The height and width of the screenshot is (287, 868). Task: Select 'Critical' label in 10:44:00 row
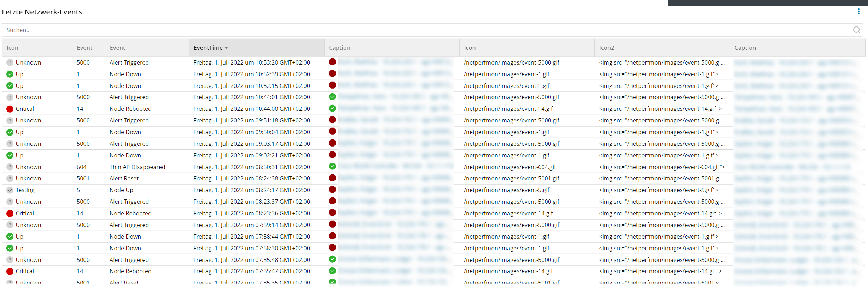tap(25, 109)
